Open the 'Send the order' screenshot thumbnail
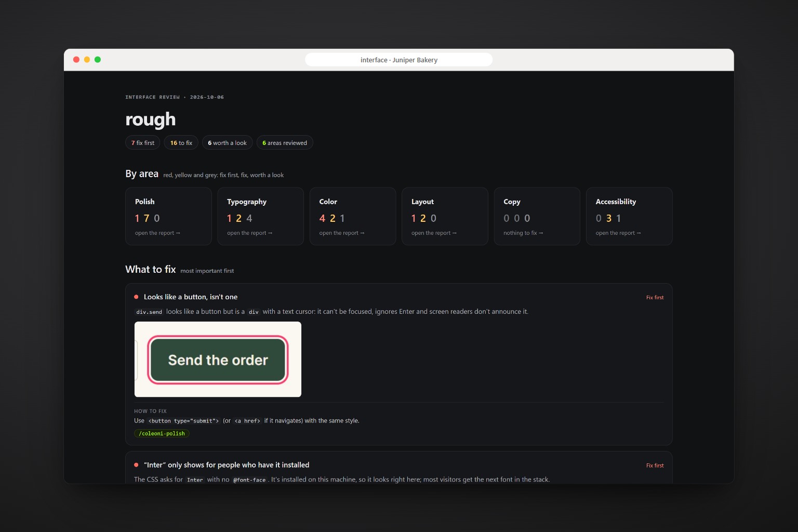Viewport: 798px width, 532px height. pyautogui.click(x=218, y=360)
